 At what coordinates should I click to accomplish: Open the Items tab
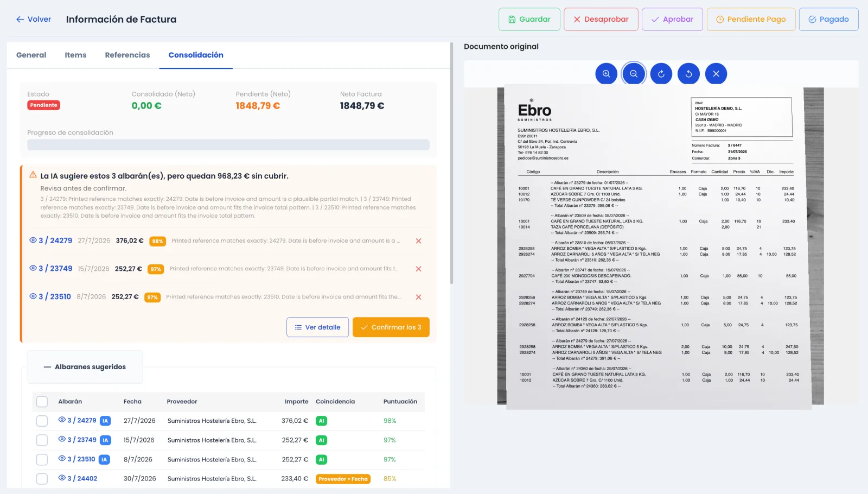pyautogui.click(x=75, y=55)
